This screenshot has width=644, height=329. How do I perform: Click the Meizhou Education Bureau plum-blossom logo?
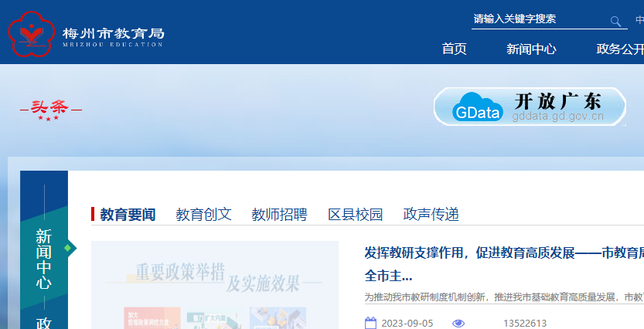[x=31, y=34]
